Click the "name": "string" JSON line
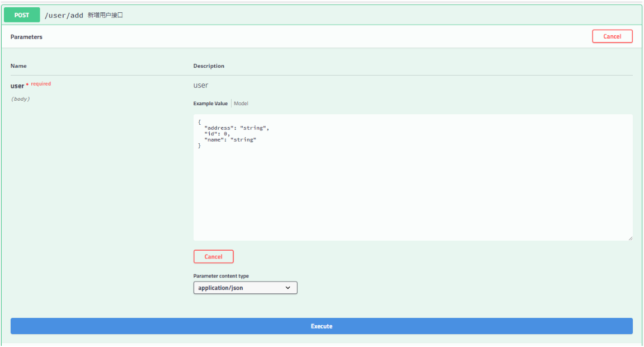The image size is (644, 347). pos(230,139)
